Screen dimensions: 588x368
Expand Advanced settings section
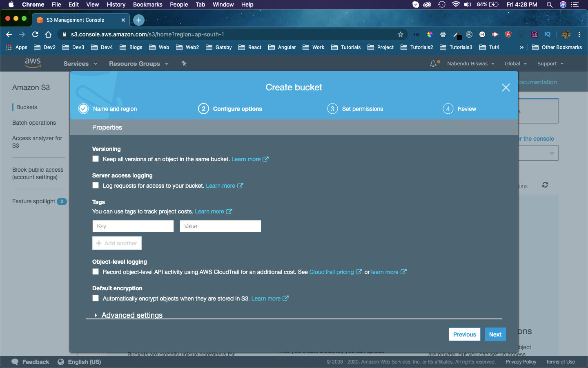click(x=129, y=315)
